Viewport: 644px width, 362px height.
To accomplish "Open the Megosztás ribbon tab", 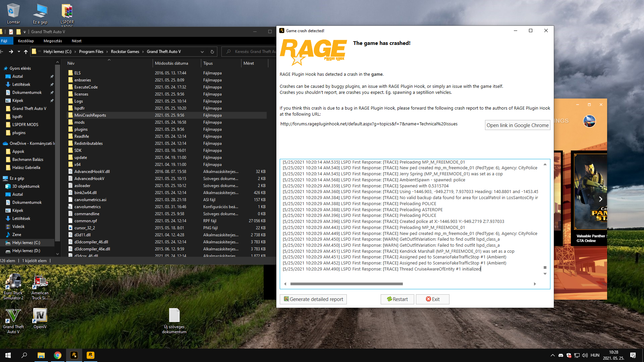I will 53,41.
